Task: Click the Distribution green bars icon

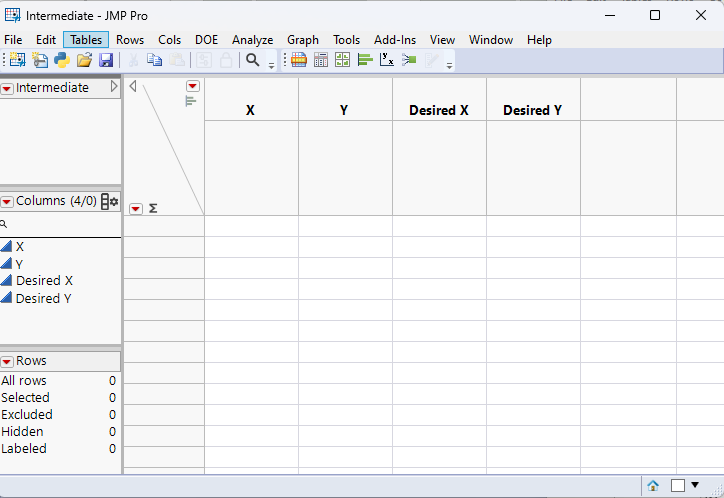Action: coord(365,60)
